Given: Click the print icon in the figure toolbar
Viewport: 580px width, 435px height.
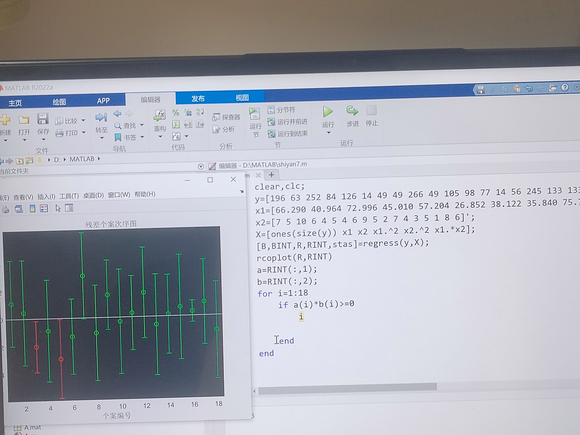Looking at the screenshot, I should point(6,209).
